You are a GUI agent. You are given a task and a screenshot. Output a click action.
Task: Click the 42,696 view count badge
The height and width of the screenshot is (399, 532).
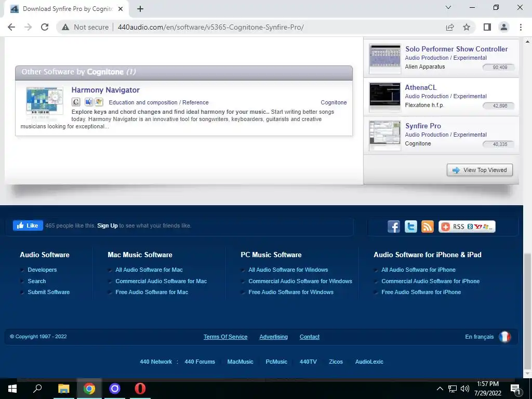pyautogui.click(x=499, y=105)
